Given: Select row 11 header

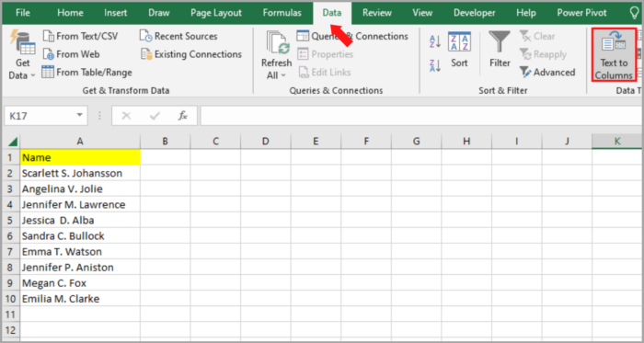Looking at the screenshot, I should point(11,314).
